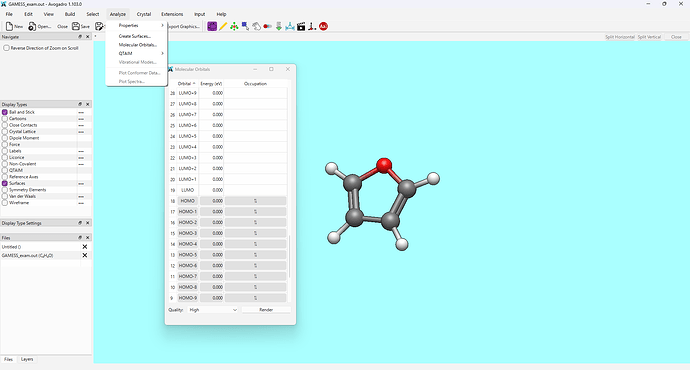
Task: Enable Labels display type
Action: 5,151
